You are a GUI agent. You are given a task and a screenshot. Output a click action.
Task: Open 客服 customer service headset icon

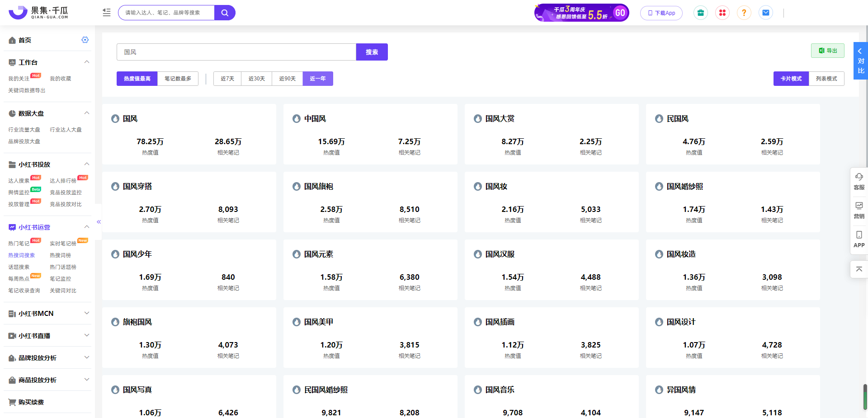pyautogui.click(x=859, y=180)
